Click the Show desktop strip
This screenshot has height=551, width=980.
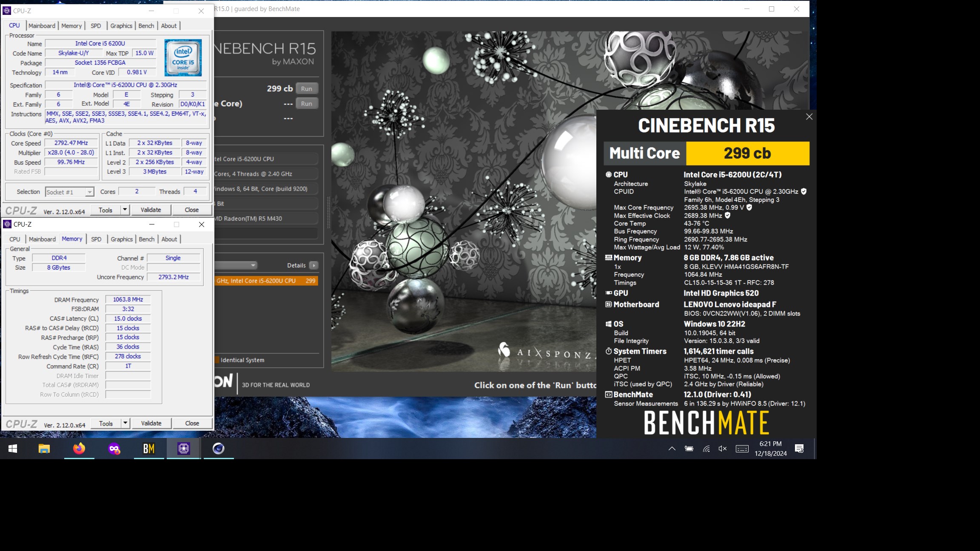tap(815, 449)
